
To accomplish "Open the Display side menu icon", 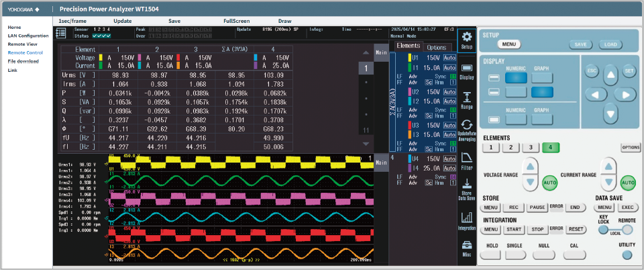I will coord(467,71).
